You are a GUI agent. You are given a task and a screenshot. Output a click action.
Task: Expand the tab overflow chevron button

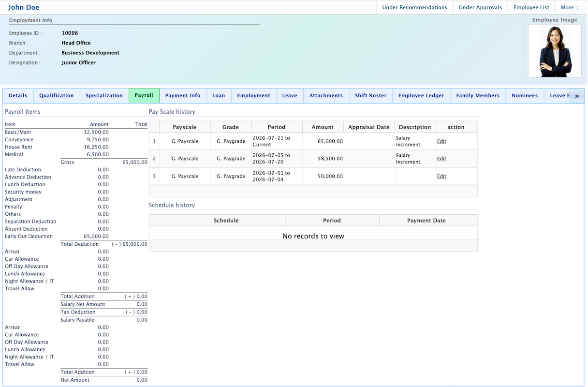click(577, 96)
